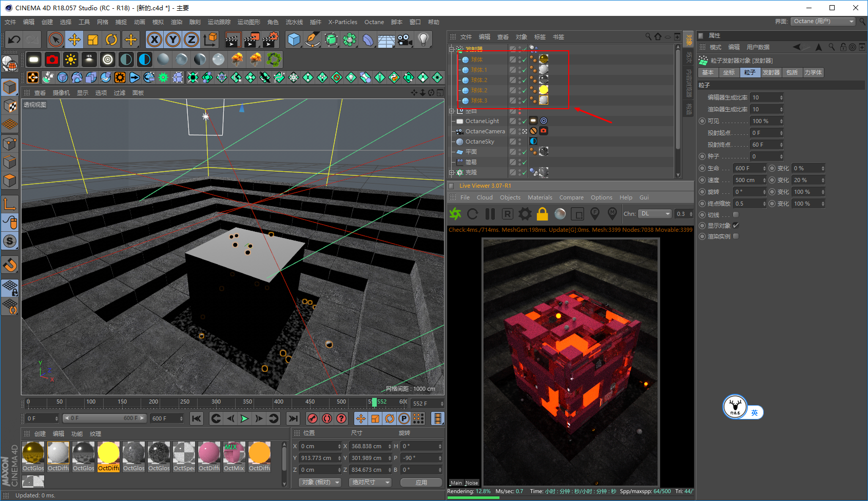This screenshot has height=501, width=868.
Task: Open Live Viewer Materials menu
Action: 540,197
